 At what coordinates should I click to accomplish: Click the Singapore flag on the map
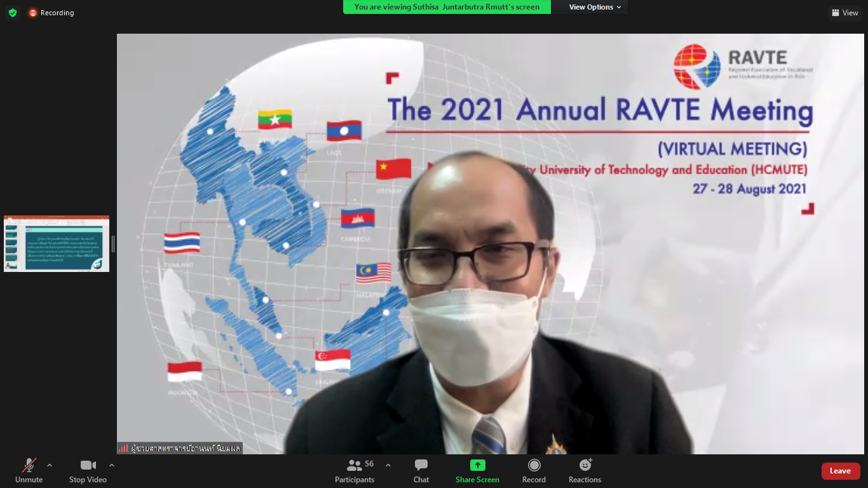coord(332,360)
